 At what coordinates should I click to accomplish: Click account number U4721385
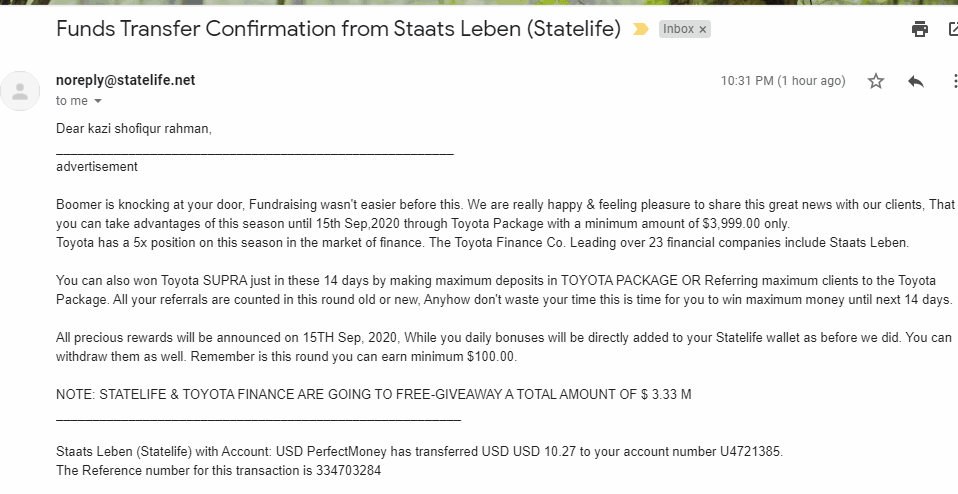pyautogui.click(x=750, y=452)
